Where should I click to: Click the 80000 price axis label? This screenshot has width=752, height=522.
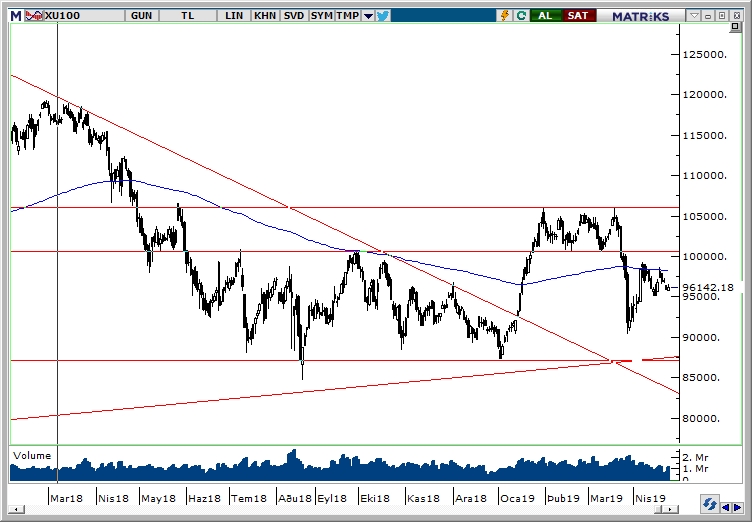pos(702,418)
